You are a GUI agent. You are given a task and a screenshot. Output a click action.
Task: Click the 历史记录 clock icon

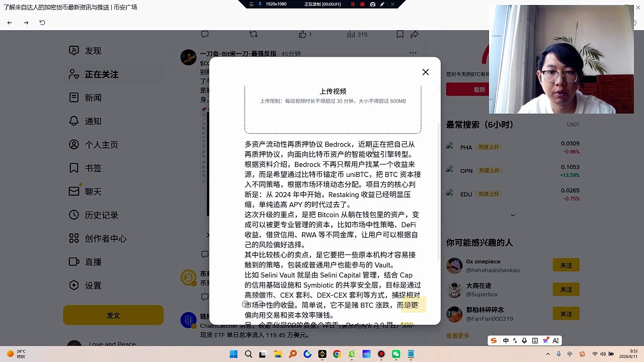pos(74,215)
